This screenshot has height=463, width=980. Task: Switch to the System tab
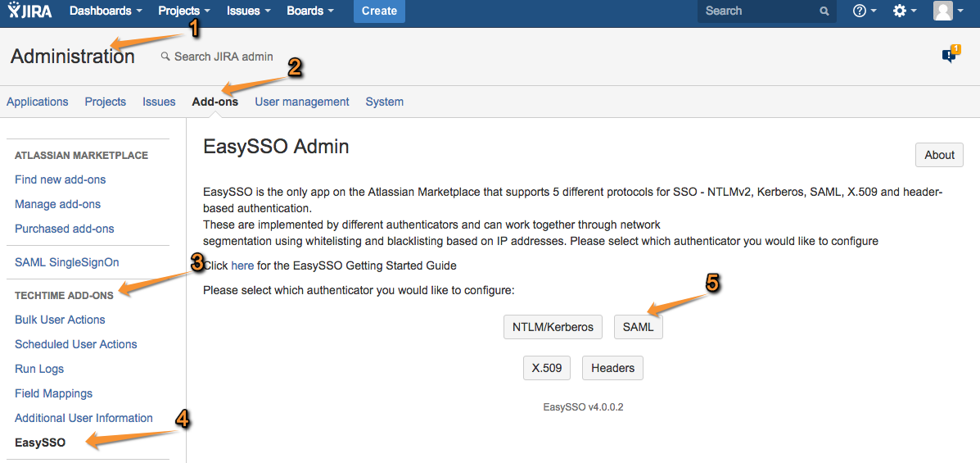click(384, 102)
